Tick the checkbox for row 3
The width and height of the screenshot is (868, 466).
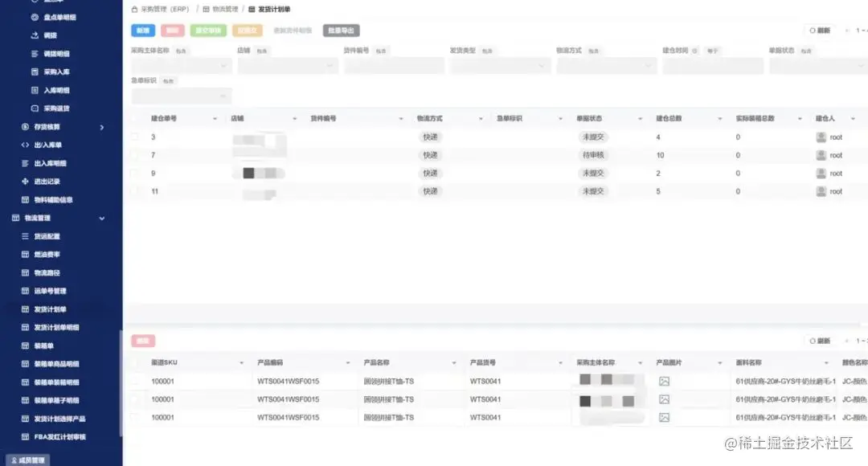(x=134, y=137)
